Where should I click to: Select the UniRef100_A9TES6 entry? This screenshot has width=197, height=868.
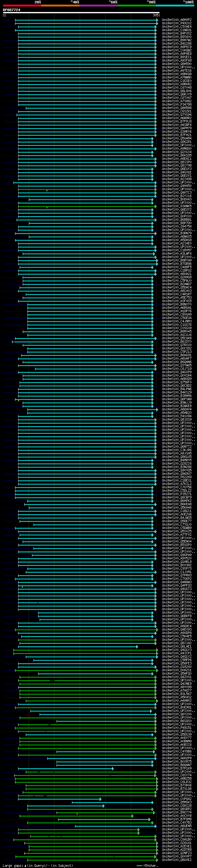177,71
